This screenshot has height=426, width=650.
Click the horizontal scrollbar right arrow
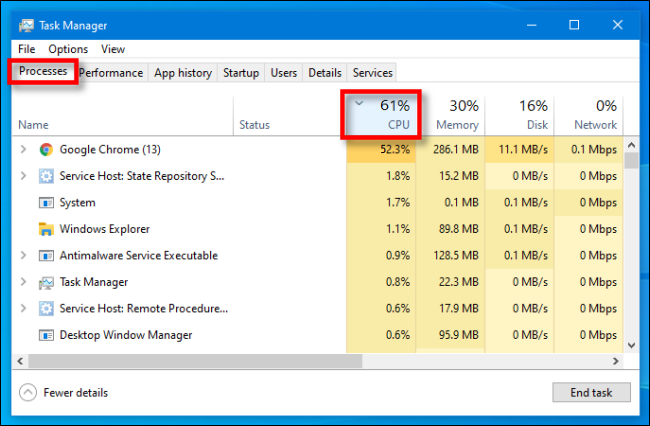[x=615, y=361]
